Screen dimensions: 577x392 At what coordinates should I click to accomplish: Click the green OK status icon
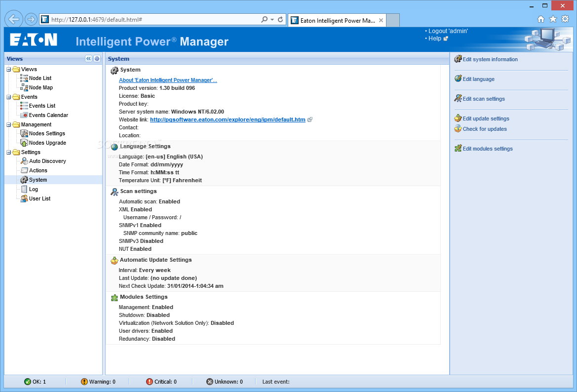[28, 382]
